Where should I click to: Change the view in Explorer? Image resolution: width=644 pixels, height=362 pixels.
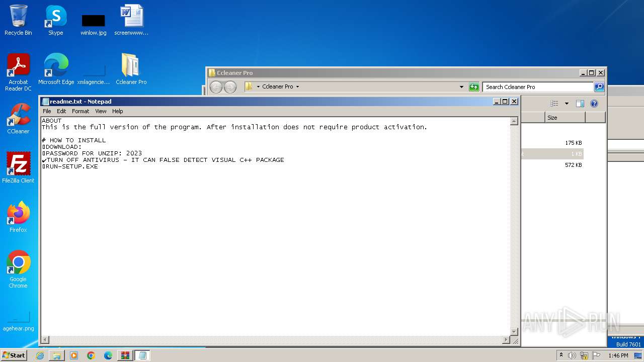pyautogui.click(x=554, y=104)
